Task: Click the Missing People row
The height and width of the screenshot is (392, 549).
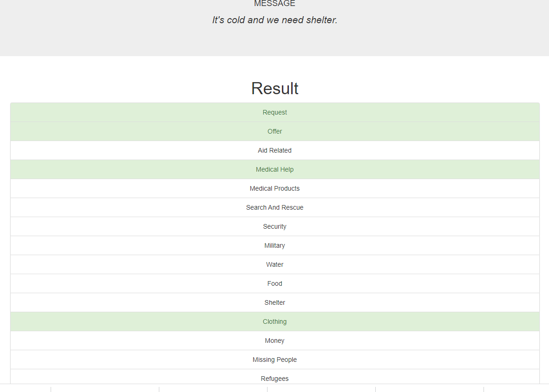Action: [274, 360]
